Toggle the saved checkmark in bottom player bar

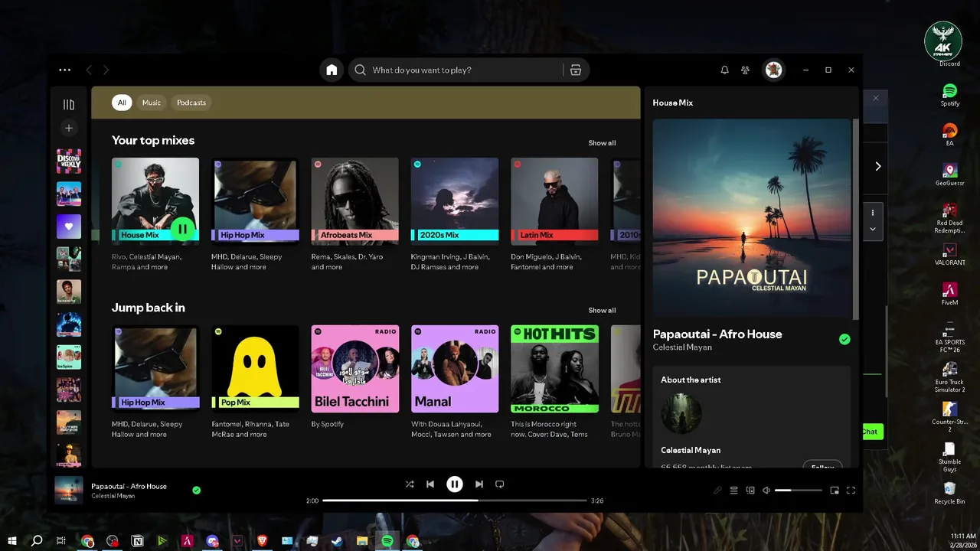coord(197,490)
